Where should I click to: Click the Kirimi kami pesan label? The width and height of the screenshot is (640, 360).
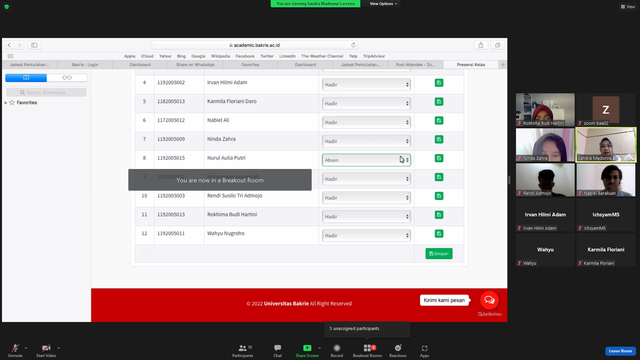tap(444, 300)
